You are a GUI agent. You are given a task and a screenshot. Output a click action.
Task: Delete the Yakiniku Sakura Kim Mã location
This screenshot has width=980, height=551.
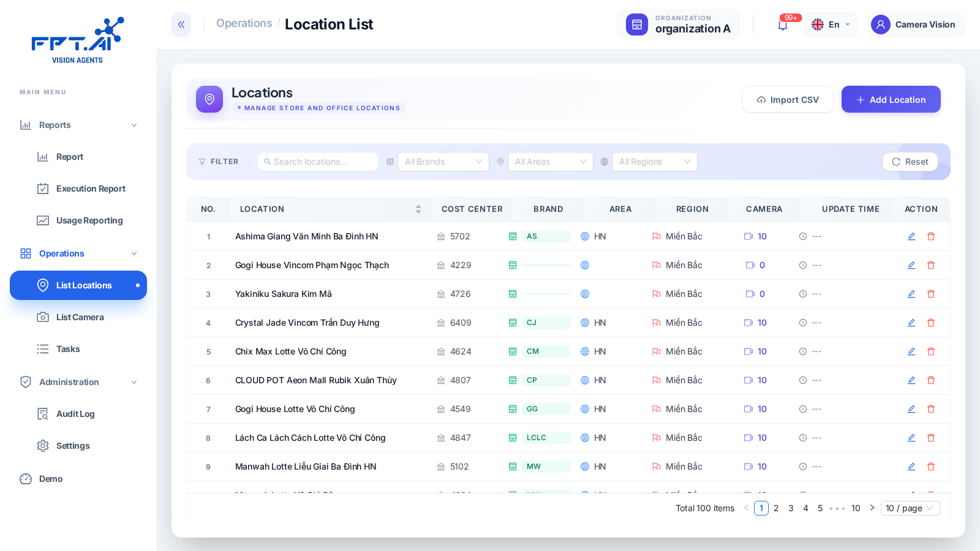pyautogui.click(x=931, y=294)
